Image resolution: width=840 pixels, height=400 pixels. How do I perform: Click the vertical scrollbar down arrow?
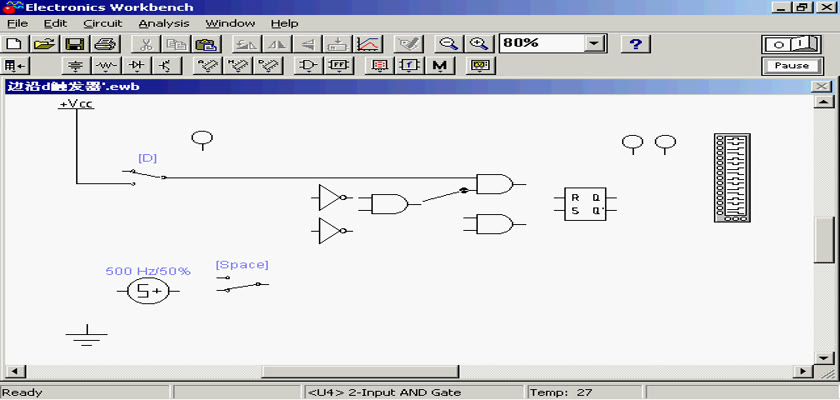[x=823, y=357]
